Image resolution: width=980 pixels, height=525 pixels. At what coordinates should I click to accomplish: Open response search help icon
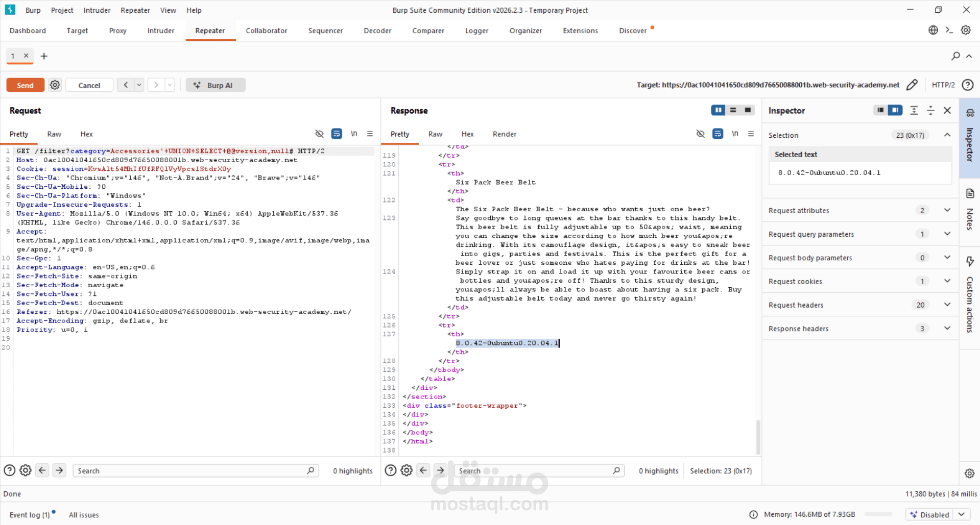pyautogui.click(x=390, y=470)
